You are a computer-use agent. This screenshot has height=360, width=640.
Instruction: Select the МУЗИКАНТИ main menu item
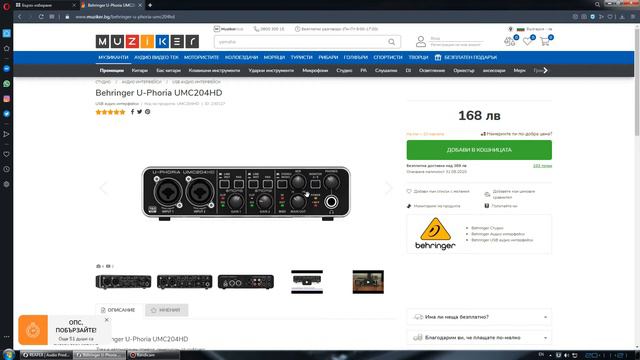113,58
